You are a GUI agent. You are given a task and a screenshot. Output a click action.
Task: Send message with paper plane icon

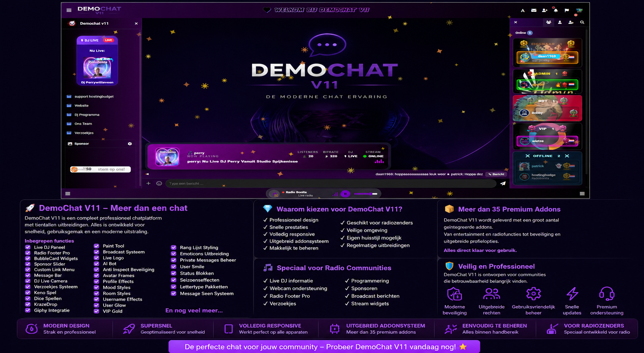click(503, 184)
